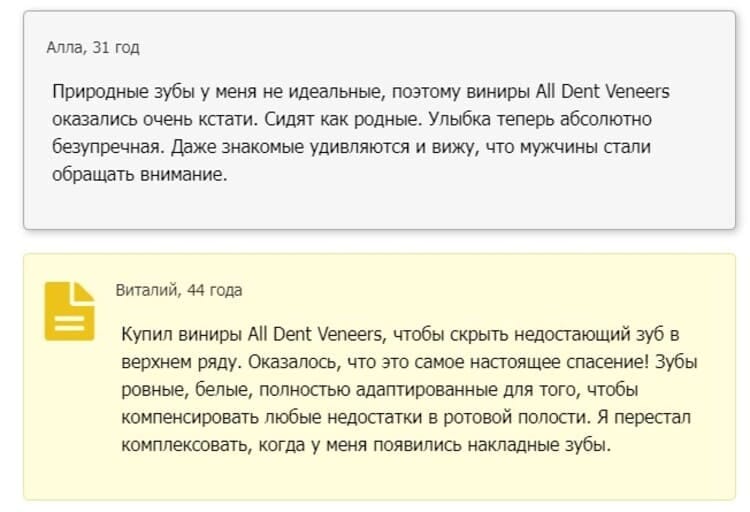Click "All Dent Veneers" in Виталий's review
This screenshot has width=750, height=512.
click(x=315, y=334)
